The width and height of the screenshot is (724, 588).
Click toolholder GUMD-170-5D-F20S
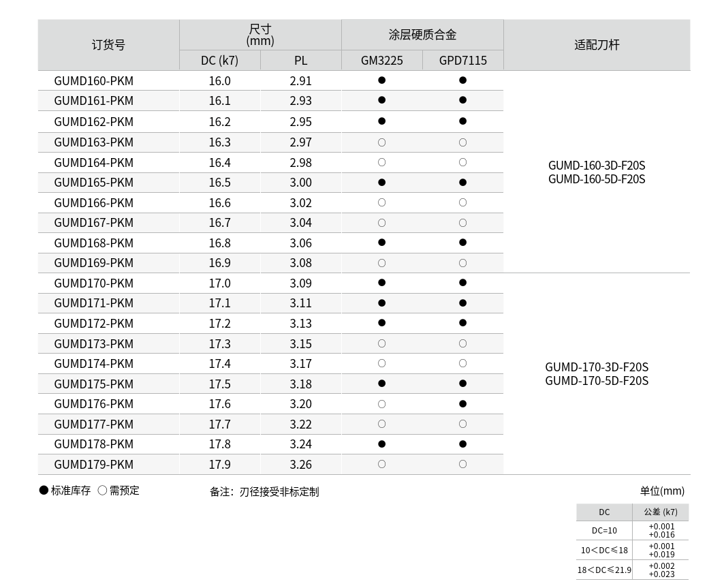(x=596, y=381)
